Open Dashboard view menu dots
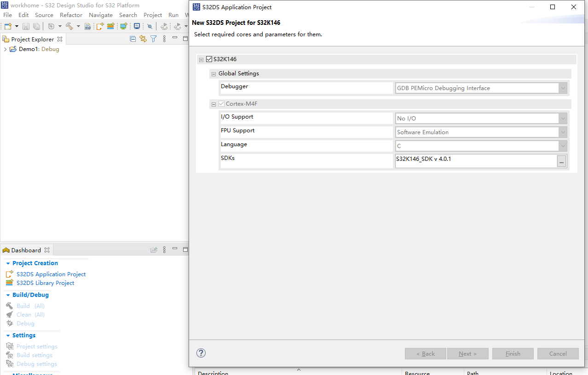The height and width of the screenshot is (375, 588). click(x=165, y=250)
